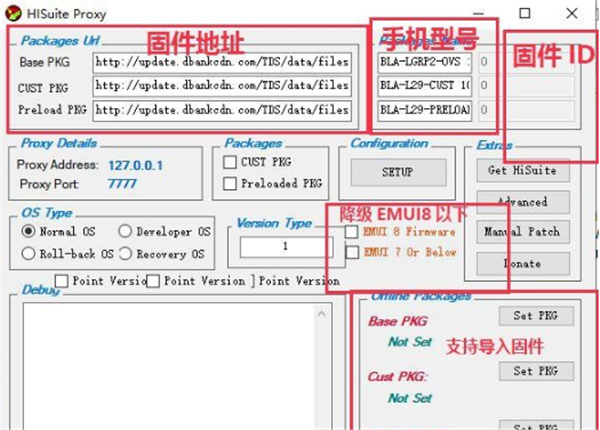
Task: Click the Version Type number field
Action: [285, 246]
